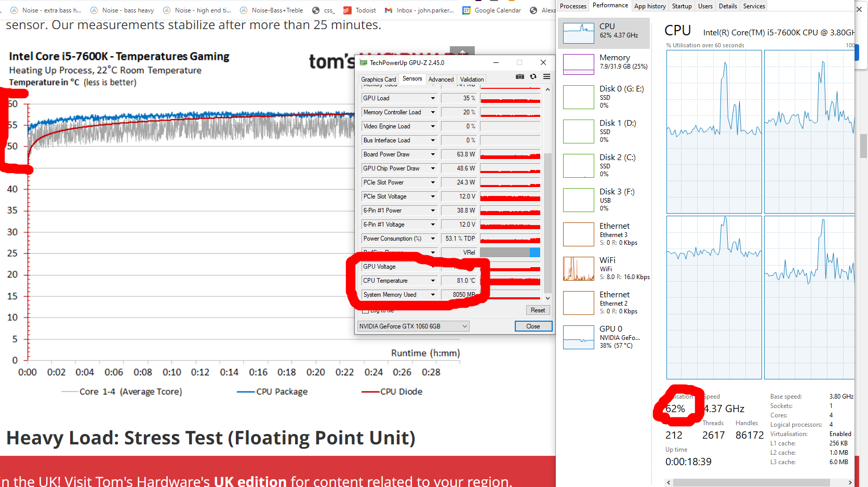Click the browser page vertical scrollbar thumb

(863, 146)
